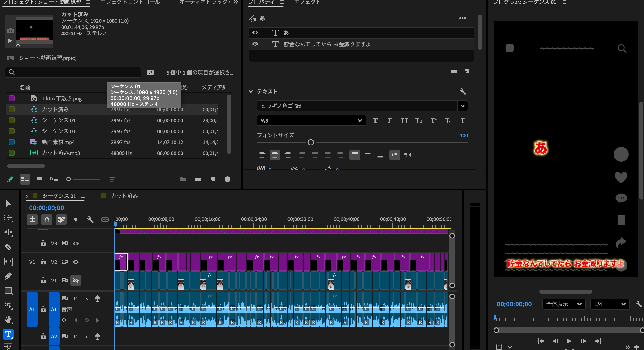Select the Hand tool
The height and width of the screenshot is (350, 644).
point(8,320)
